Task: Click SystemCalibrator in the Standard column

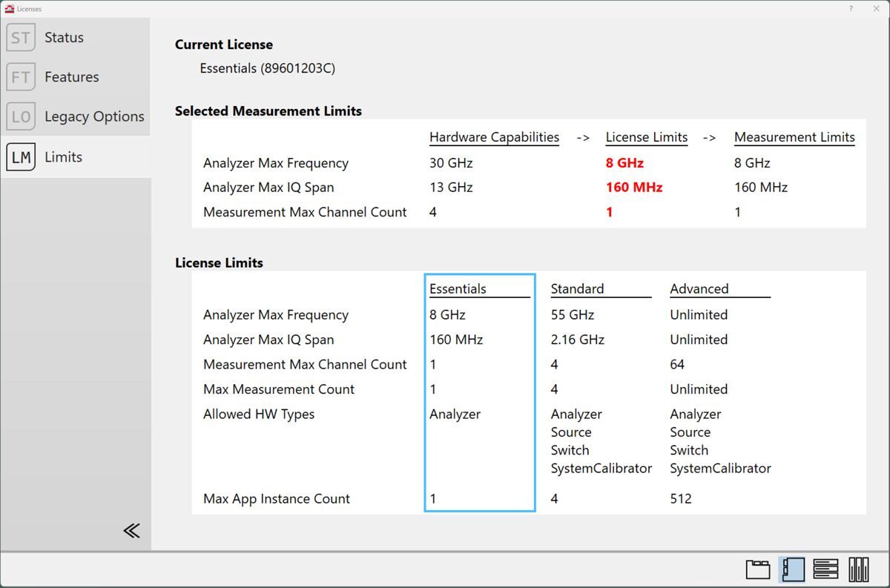Action: pyautogui.click(x=601, y=469)
